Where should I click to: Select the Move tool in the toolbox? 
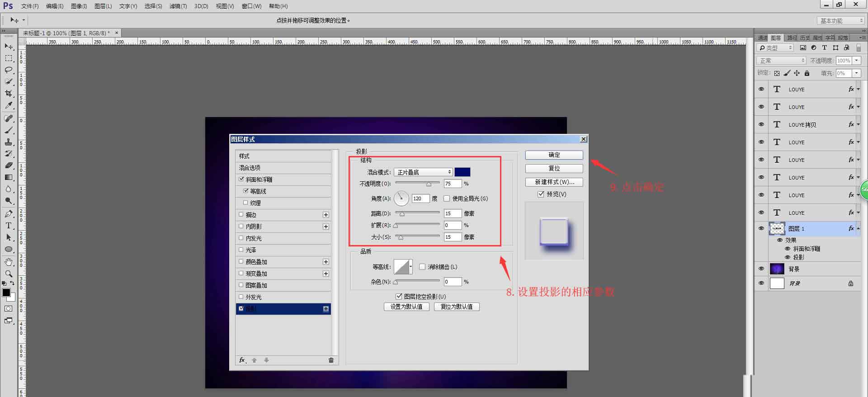[x=9, y=46]
